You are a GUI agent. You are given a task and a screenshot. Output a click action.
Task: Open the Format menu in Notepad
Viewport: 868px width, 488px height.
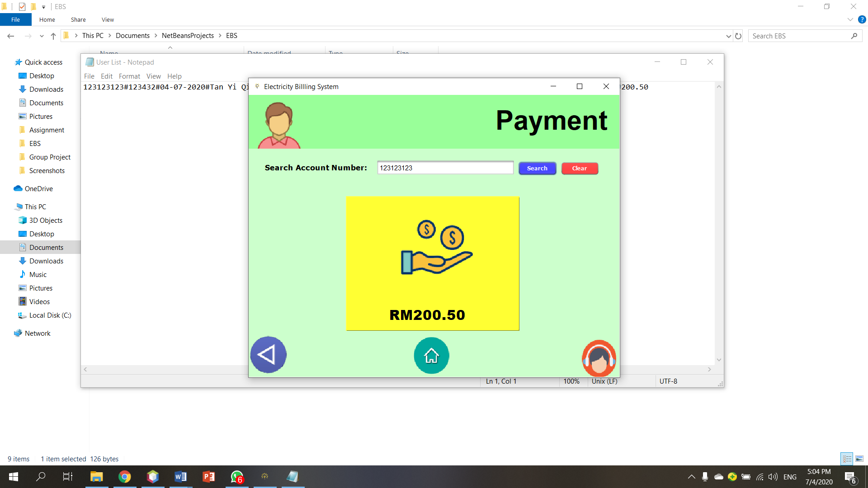tap(129, 76)
